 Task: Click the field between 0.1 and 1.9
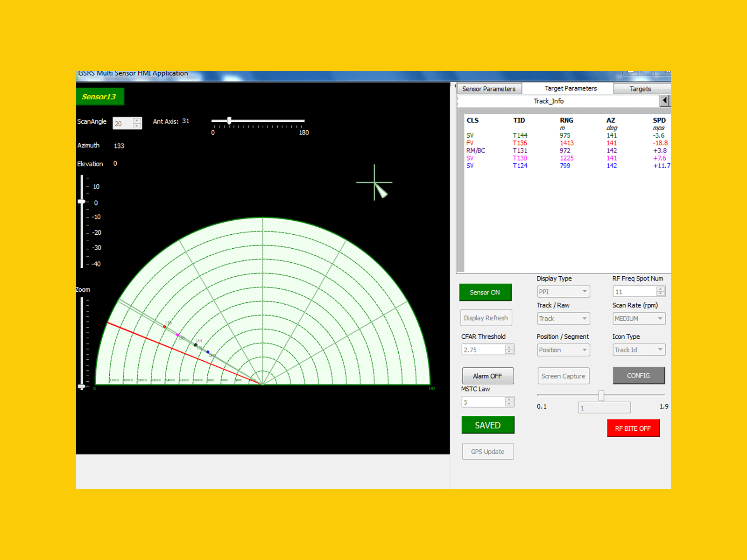coord(605,407)
